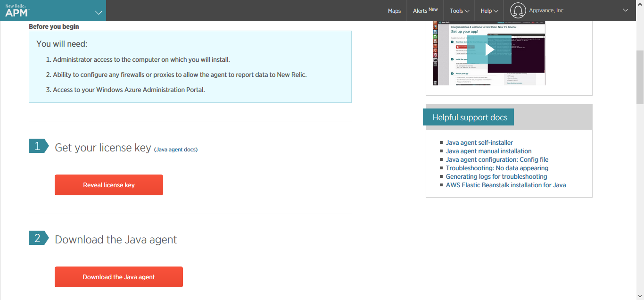Click 'Access to your Windows Azure Administration Portal' text
644x300 pixels.
(x=129, y=90)
